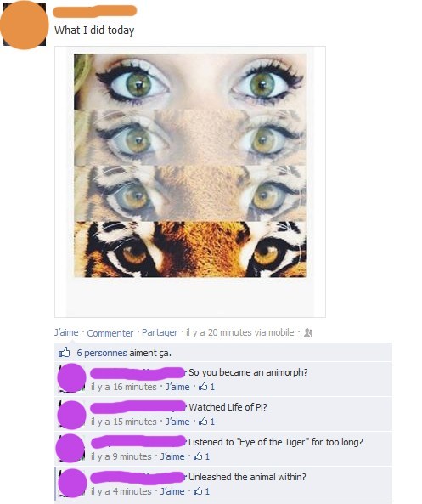The width and height of the screenshot is (422, 504).
Task: Like the post with the J'aime link
Action: (66, 332)
